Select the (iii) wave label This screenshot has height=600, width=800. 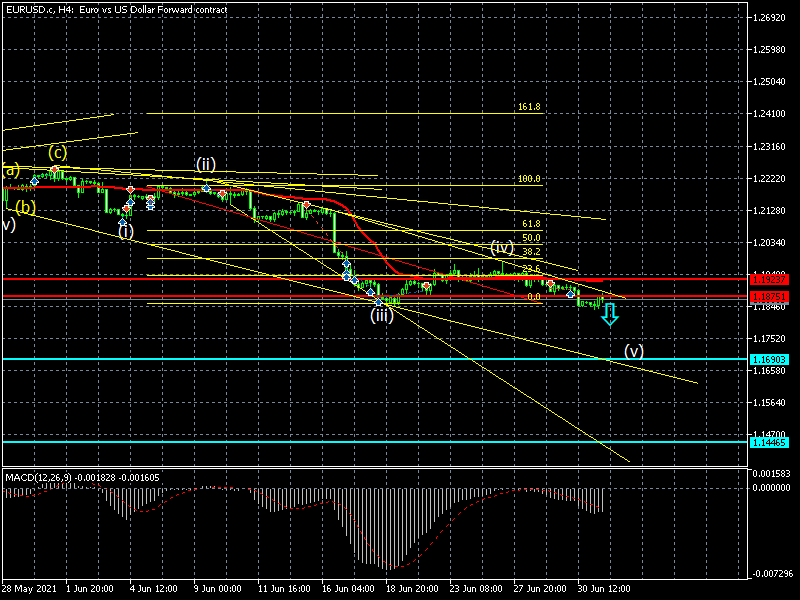tap(382, 316)
